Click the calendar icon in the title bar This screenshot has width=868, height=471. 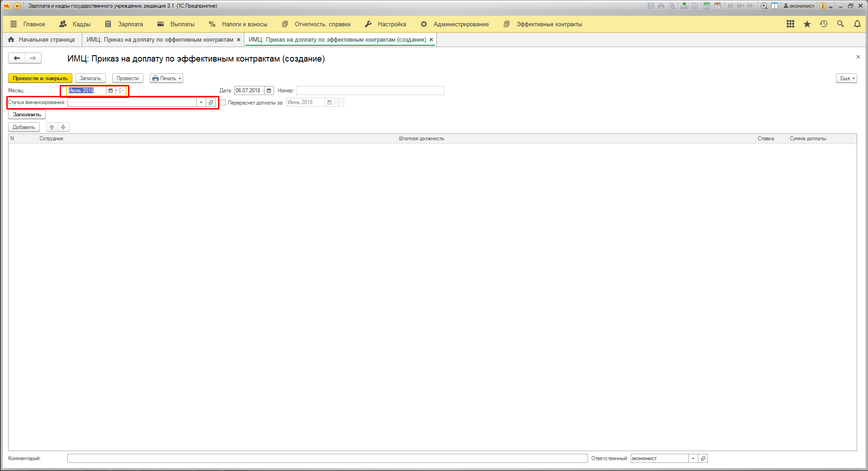pos(717,6)
